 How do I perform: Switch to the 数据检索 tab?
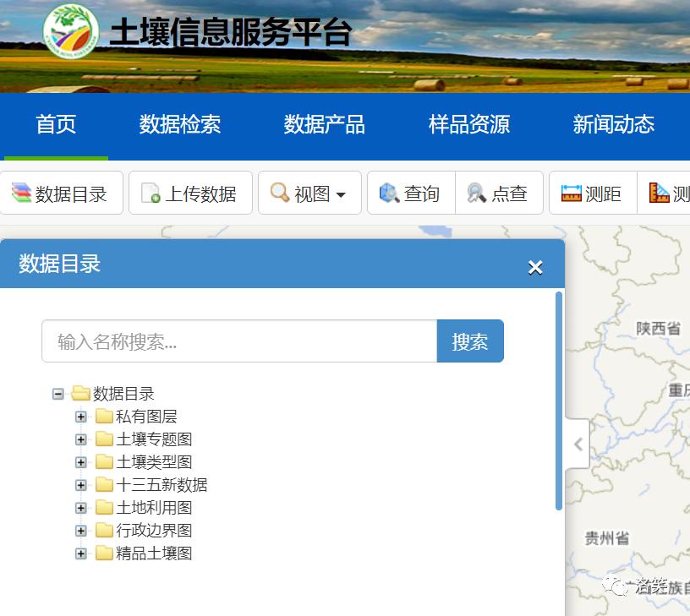tap(180, 124)
